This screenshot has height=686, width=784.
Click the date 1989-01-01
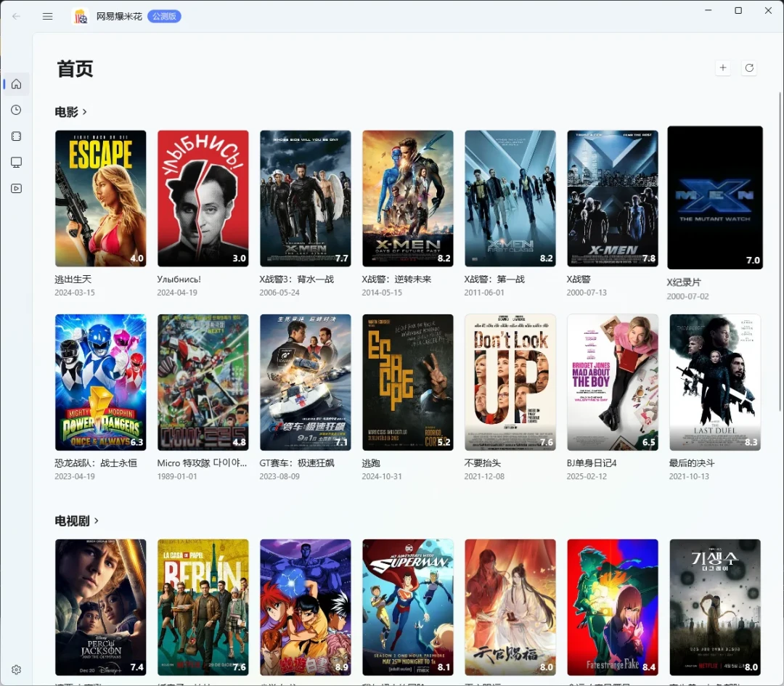(x=177, y=476)
